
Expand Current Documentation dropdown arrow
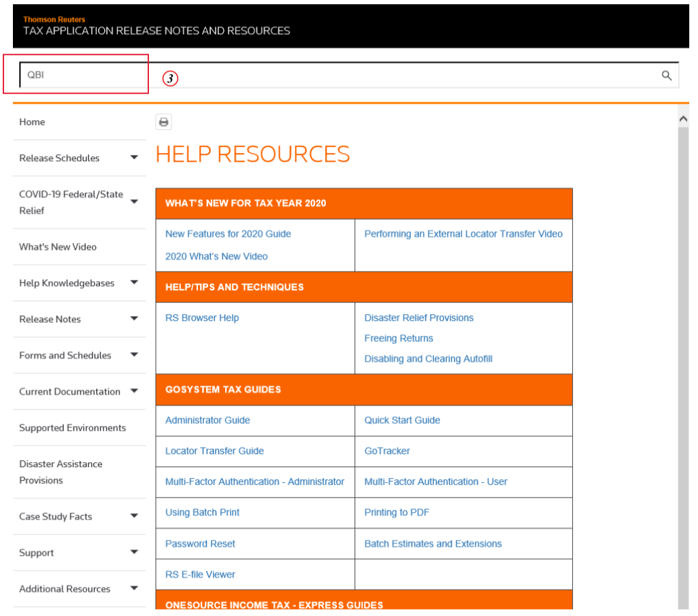tap(134, 391)
